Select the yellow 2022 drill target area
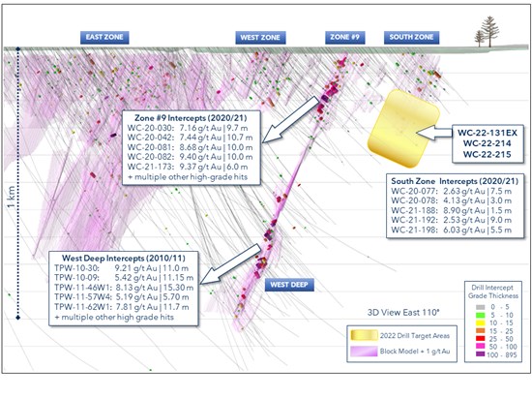 pyautogui.click(x=403, y=129)
